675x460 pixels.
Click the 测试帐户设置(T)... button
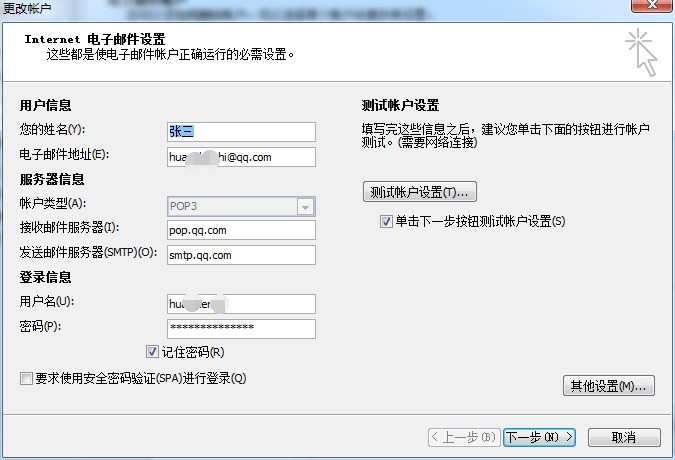[420, 192]
